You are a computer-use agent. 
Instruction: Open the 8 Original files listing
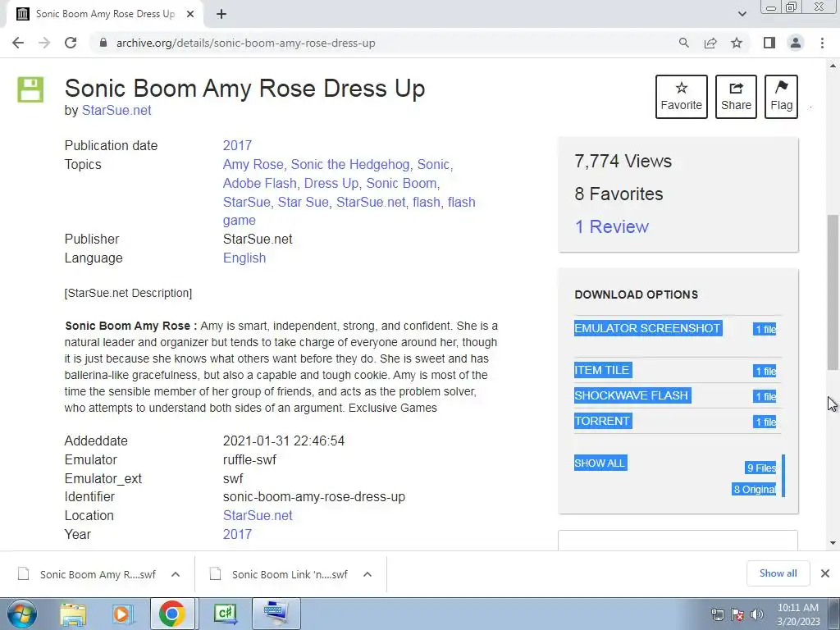tap(755, 489)
